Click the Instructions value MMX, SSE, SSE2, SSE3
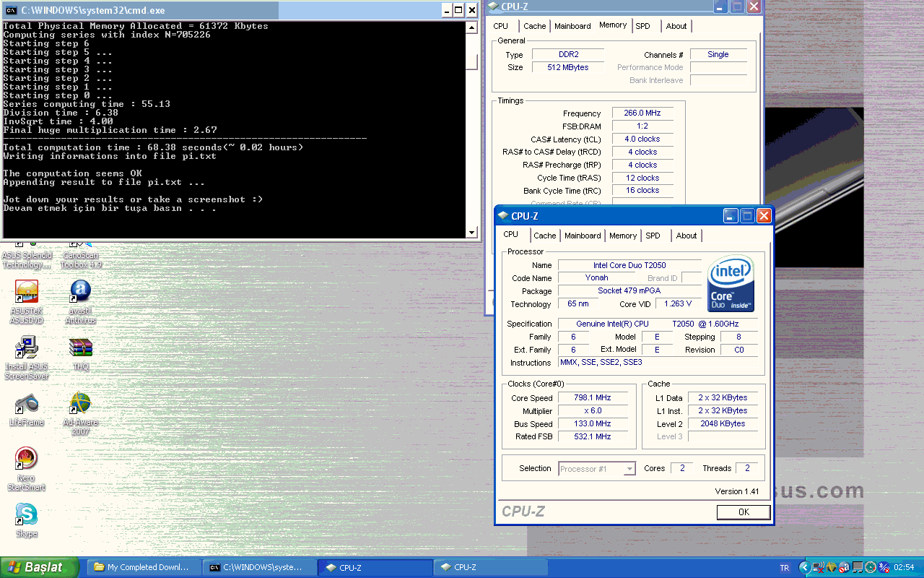924x578 pixels. pos(658,363)
